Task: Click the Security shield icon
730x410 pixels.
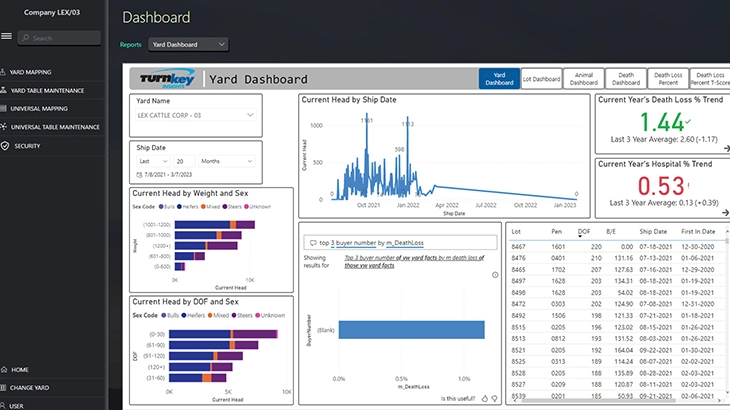Action: pos(5,146)
